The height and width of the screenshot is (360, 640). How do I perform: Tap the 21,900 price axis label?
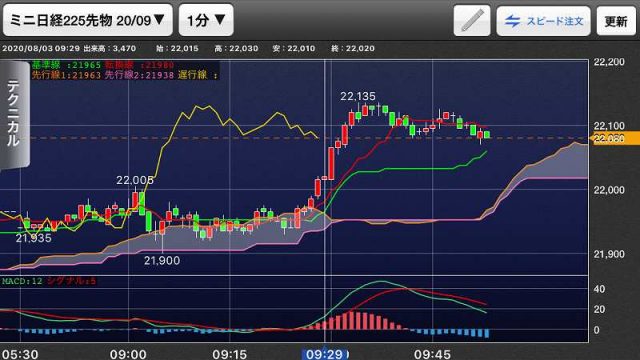point(609,254)
